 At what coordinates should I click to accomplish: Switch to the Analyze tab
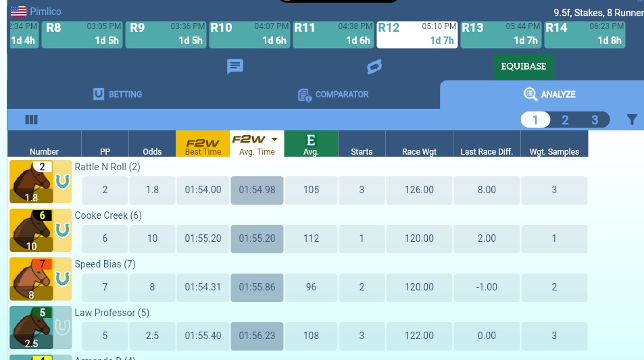[x=549, y=95]
